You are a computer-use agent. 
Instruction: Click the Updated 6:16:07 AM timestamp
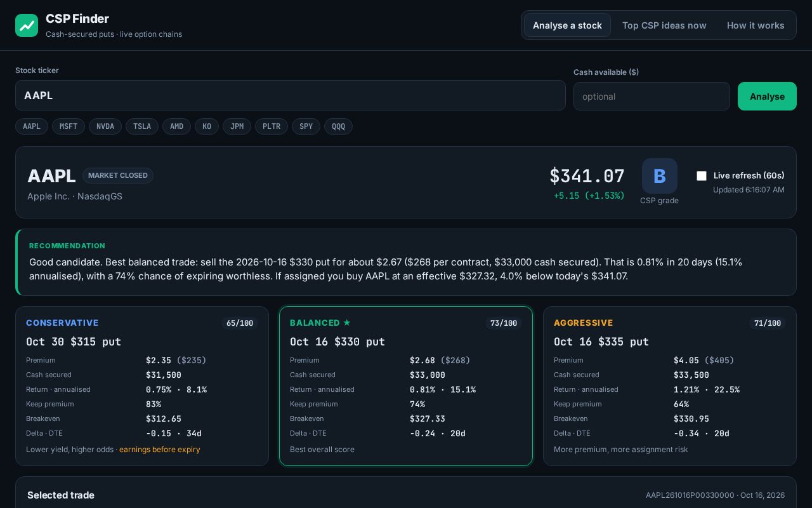pyautogui.click(x=749, y=190)
